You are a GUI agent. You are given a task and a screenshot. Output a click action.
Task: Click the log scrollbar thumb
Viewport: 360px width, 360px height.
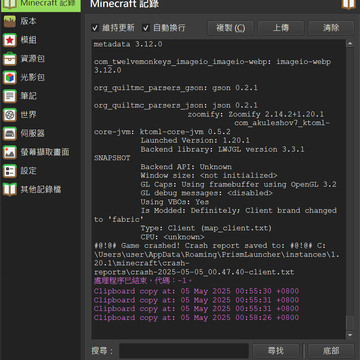click(350, 322)
